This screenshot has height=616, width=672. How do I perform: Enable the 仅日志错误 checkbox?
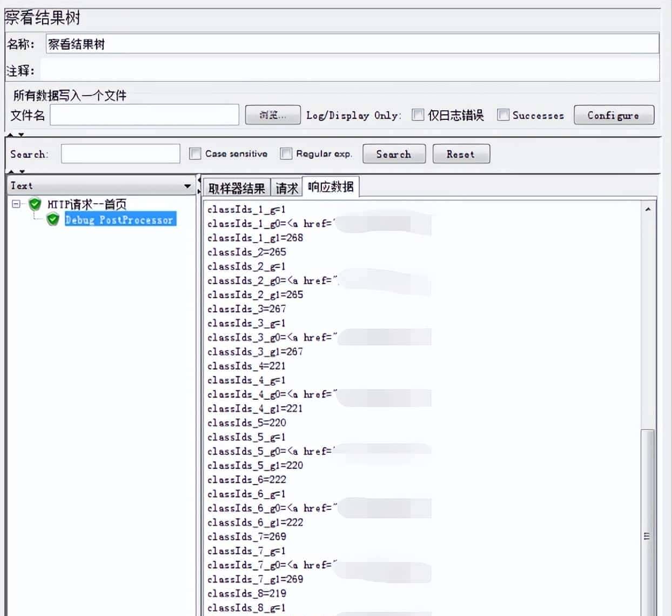417,115
